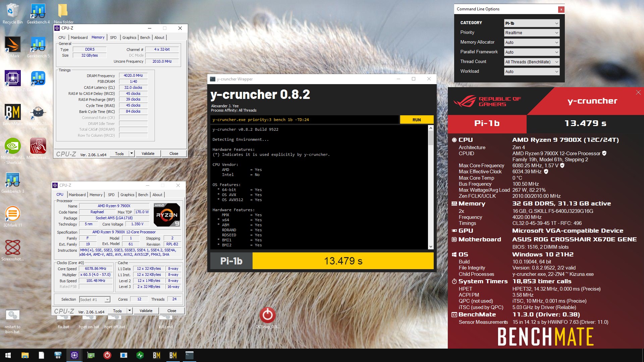644x362 pixels.
Task: Open the Priority dropdown set to Realtime
Action: (x=532, y=33)
